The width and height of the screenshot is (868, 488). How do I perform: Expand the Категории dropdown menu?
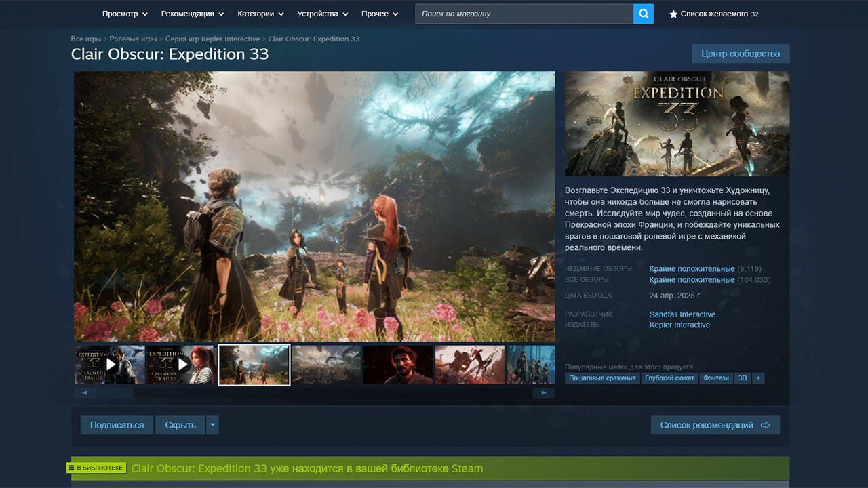260,14
